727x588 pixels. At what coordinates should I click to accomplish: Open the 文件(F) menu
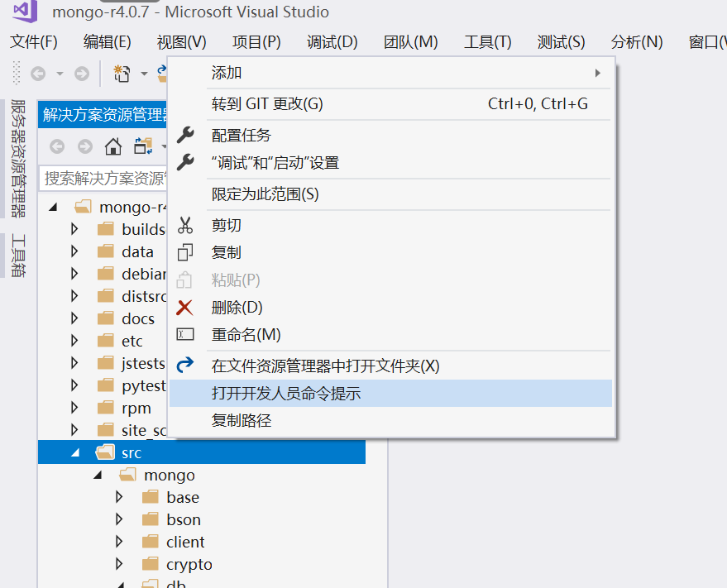pyautogui.click(x=34, y=42)
